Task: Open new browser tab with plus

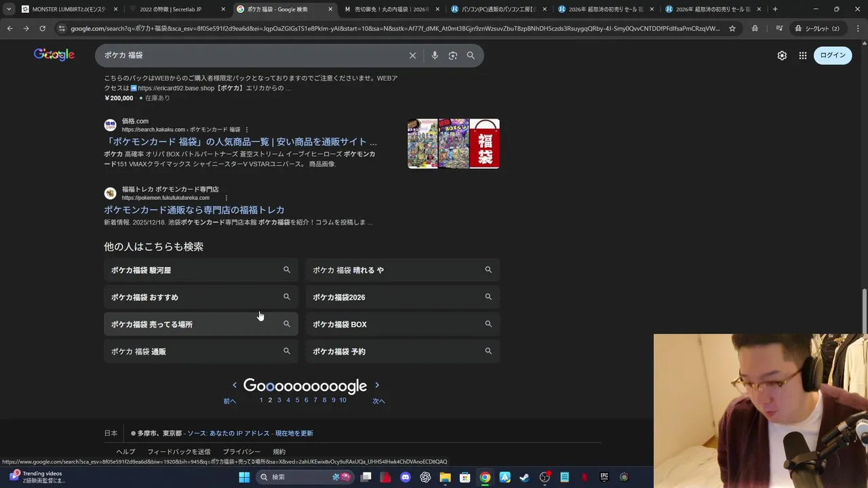Action: point(775,9)
